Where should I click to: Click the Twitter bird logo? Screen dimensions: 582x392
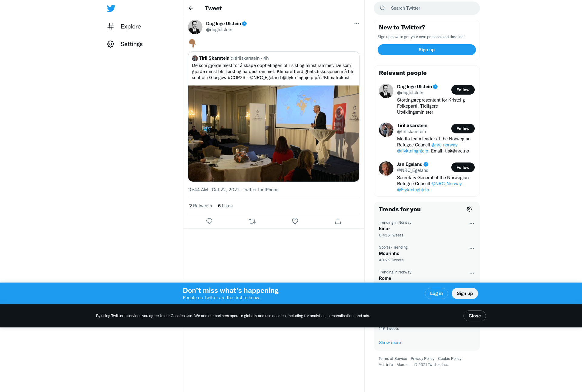point(111,8)
